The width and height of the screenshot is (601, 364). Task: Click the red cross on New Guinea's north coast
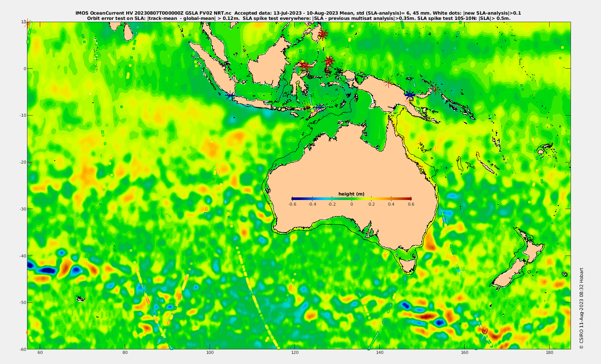[x=388, y=82]
